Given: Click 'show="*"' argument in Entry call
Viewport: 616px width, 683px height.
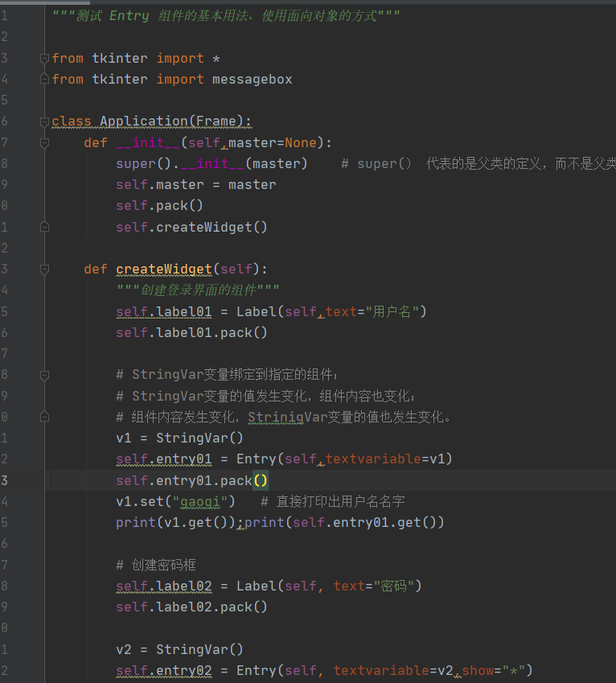Looking at the screenshot, I should coord(493,671).
